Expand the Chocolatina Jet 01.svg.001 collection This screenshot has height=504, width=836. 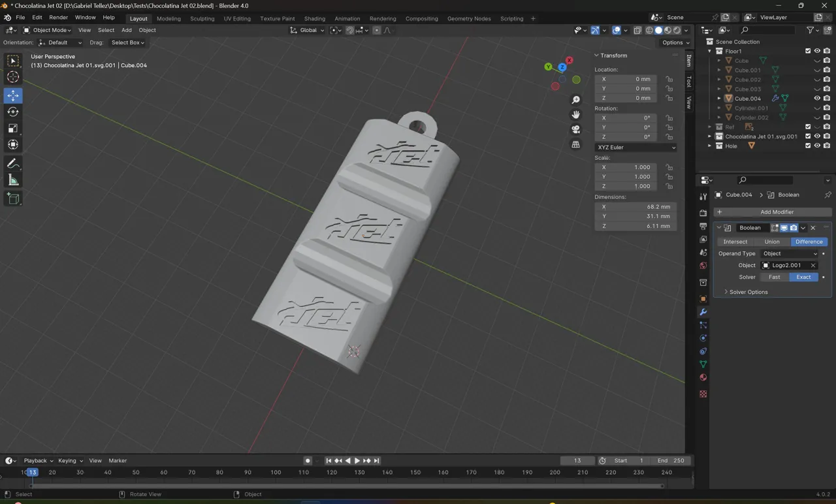pos(710,136)
